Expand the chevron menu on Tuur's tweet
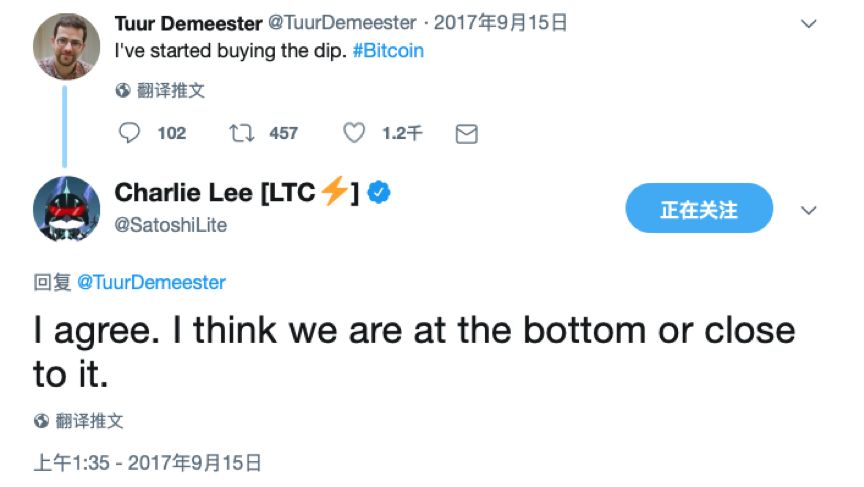The width and height of the screenshot is (864, 487). pos(808,24)
